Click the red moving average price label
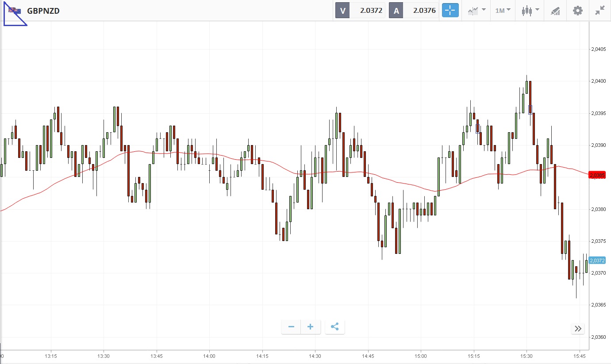Image resolution: width=611 pixels, height=364 pixels. point(597,176)
